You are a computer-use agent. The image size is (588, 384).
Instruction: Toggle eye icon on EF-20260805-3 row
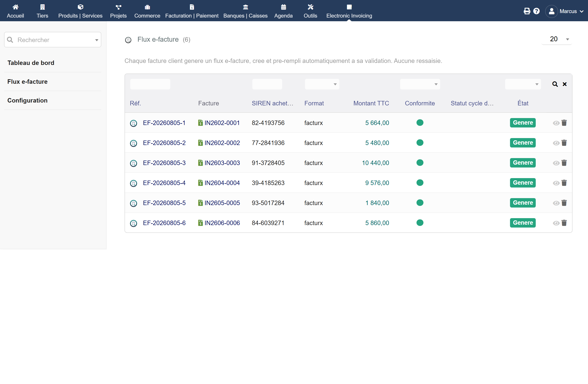[x=556, y=163]
